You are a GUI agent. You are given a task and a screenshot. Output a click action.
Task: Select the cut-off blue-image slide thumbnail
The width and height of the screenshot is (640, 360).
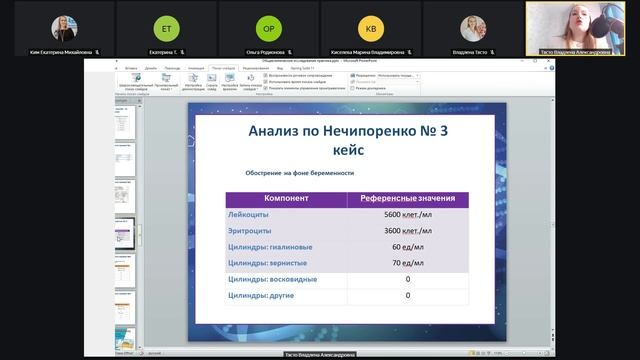point(125,339)
